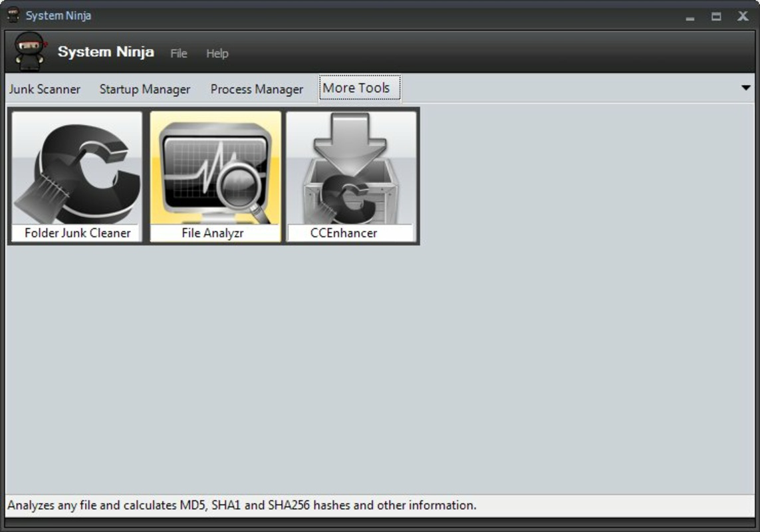Click the small ninja icon in title bar

[x=13, y=15]
